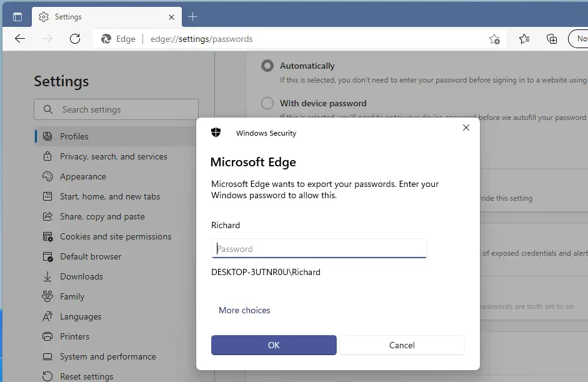
Task: Close the Settings tab
Action: click(171, 17)
